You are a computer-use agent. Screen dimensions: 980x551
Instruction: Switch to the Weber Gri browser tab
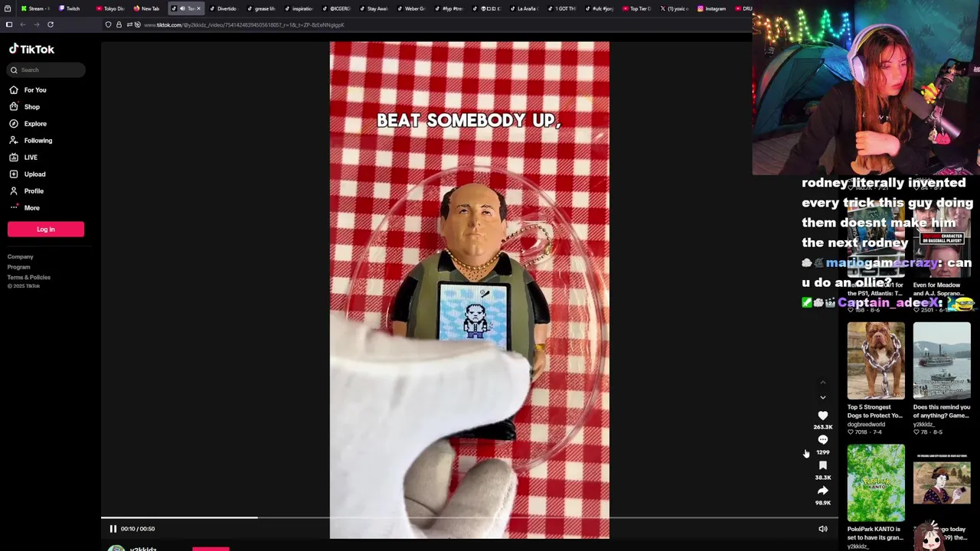pyautogui.click(x=411, y=8)
